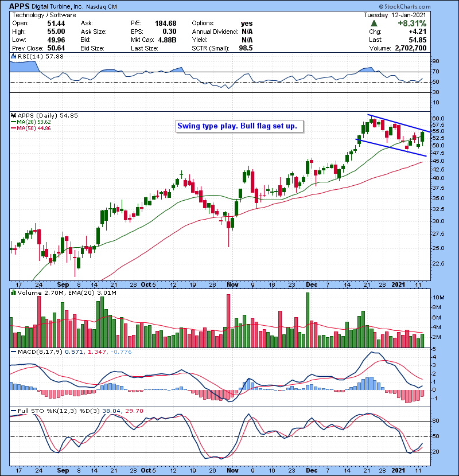This screenshot has width=459, height=476.
Task: Click the P/E value 184.68
Action: (166, 24)
